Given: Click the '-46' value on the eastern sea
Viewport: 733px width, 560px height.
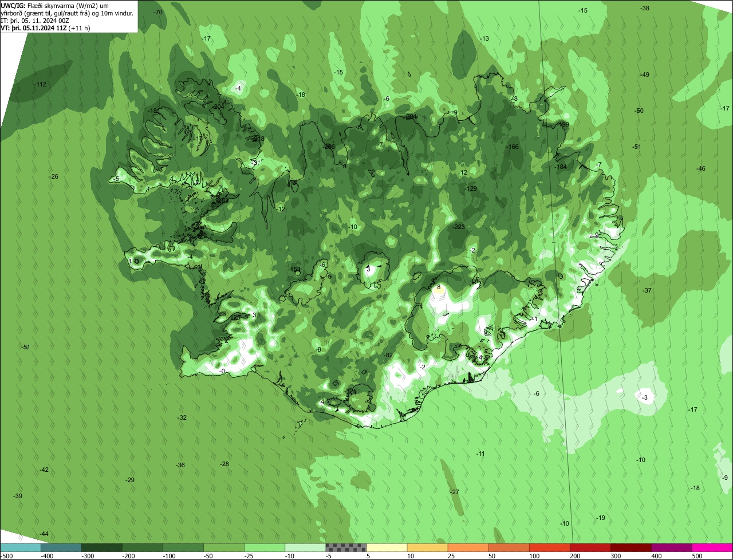Looking at the screenshot, I should pos(701,168).
